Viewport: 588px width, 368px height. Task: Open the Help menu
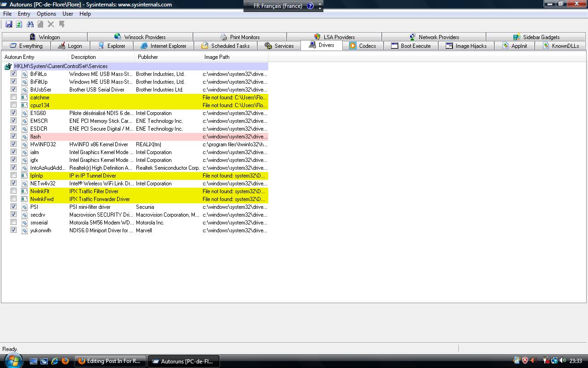(85, 14)
